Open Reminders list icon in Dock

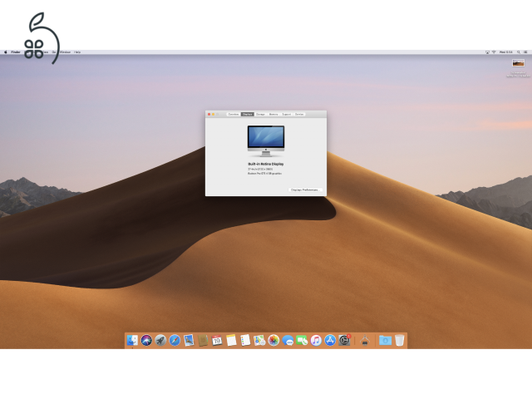pos(245,340)
